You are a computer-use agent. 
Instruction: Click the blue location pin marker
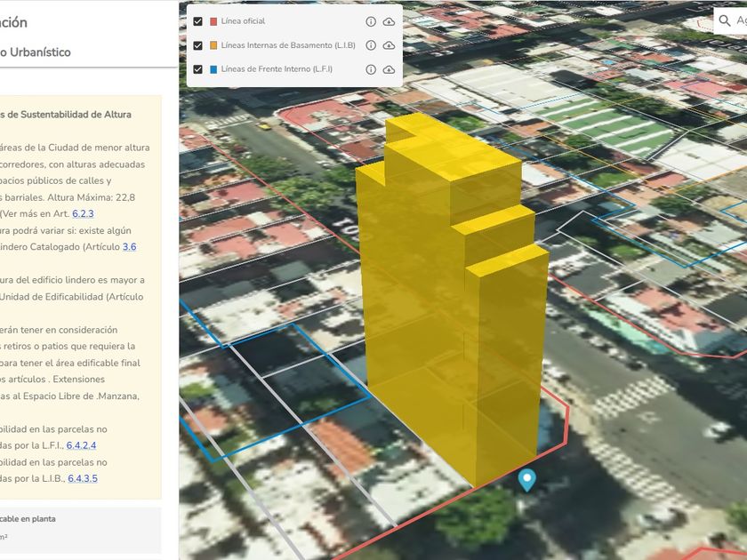(527, 480)
